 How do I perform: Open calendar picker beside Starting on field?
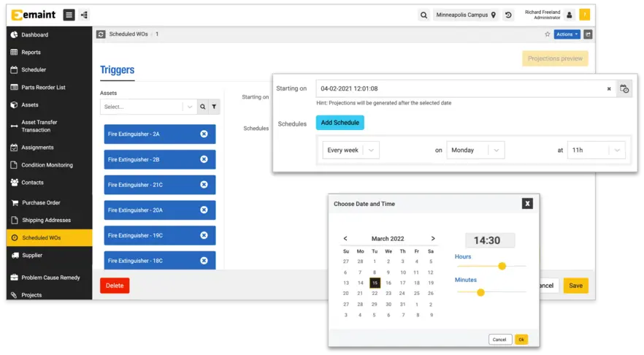point(624,89)
